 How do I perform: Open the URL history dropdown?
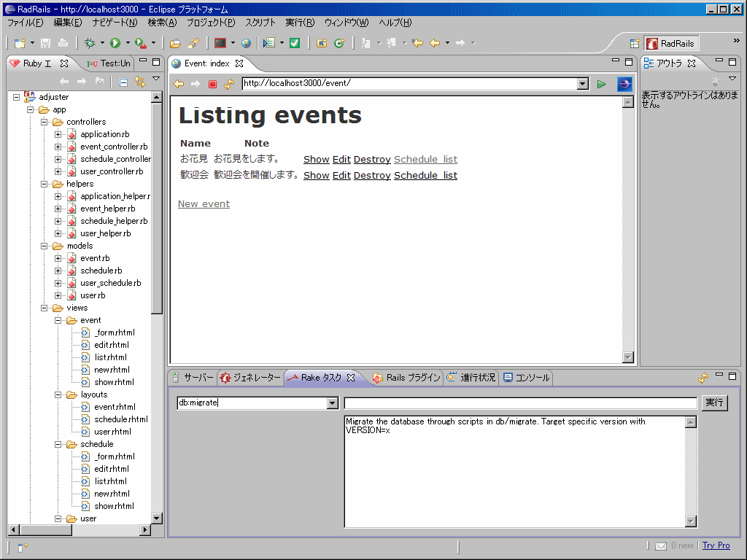click(582, 84)
